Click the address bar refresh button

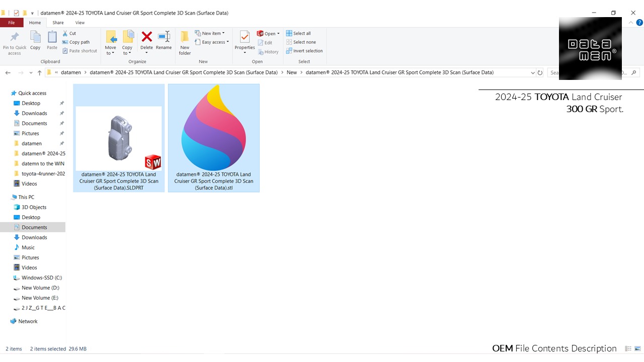pos(540,72)
